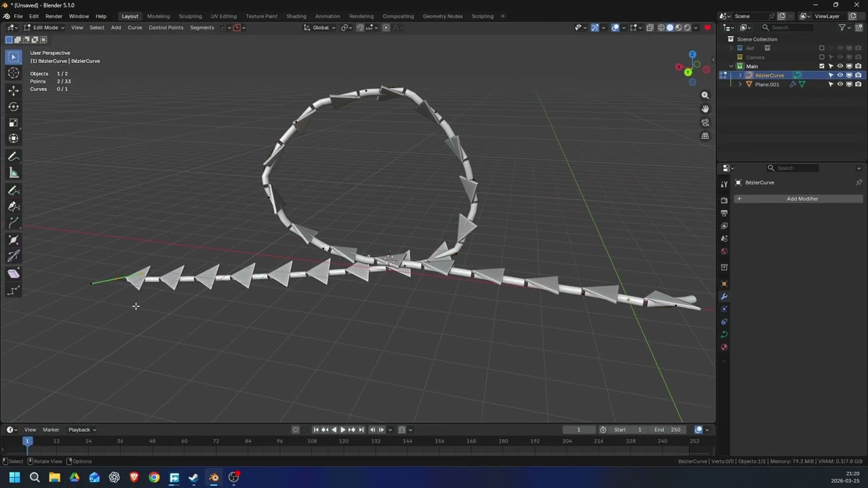Switch to solid viewport shading
The height and width of the screenshot is (488, 868).
(670, 28)
